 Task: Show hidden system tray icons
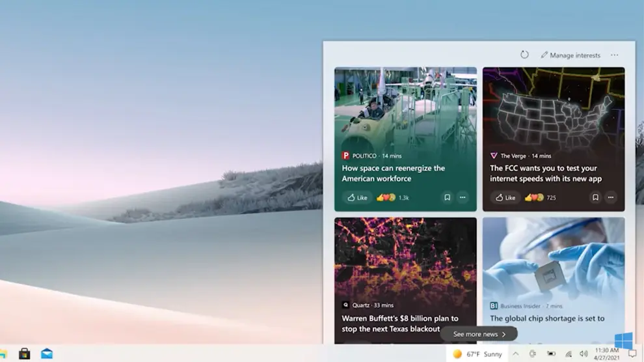click(516, 354)
